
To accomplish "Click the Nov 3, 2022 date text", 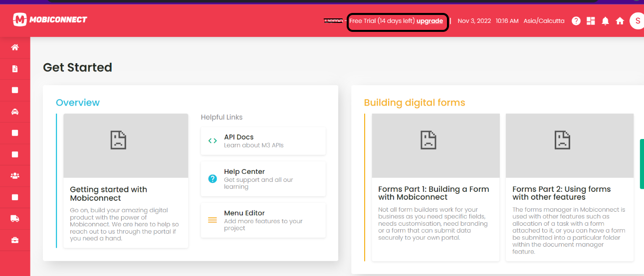I will (x=474, y=21).
